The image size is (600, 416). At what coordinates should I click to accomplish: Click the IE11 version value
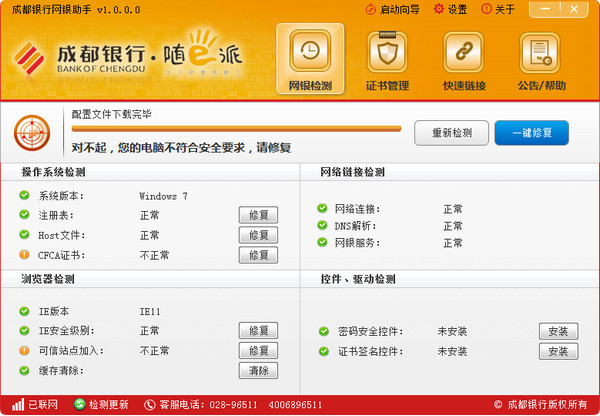(x=150, y=312)
